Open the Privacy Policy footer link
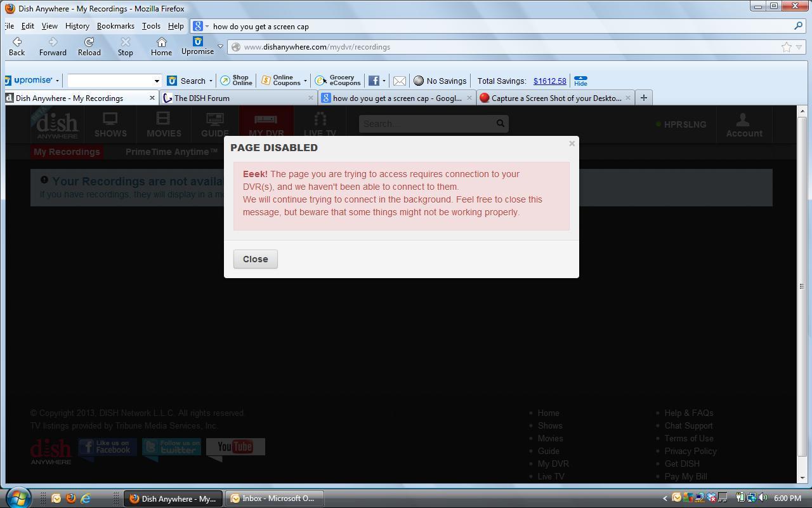This screenshot has width=812, height=508. pyautogui.click(x=690, y=451)
